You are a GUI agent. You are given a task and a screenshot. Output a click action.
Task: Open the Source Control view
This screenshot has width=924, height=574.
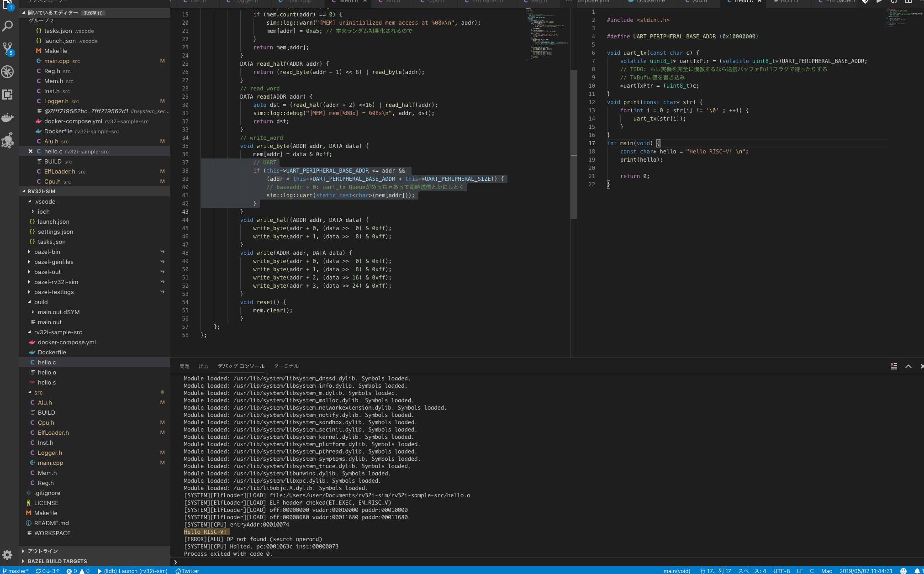click(8, 49)
